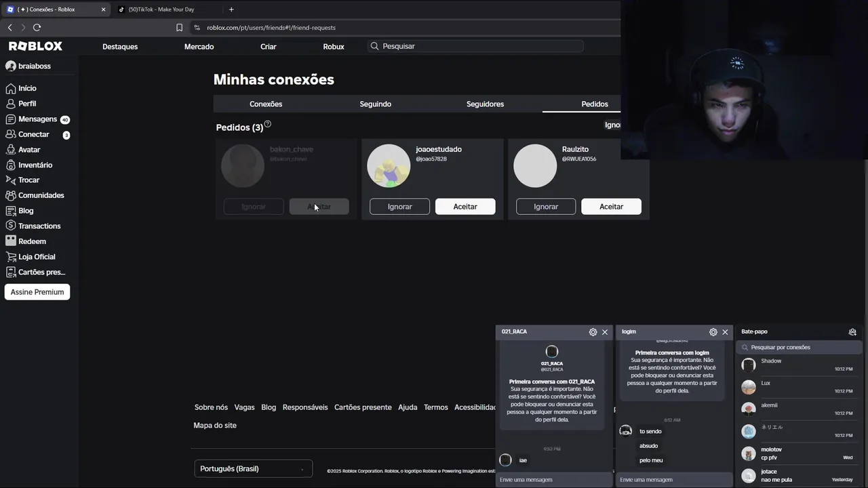Screen dimensions: 868x488
Task: Switch to Seguindo tab
Action: pyautogui.click(x=376, y=104)
